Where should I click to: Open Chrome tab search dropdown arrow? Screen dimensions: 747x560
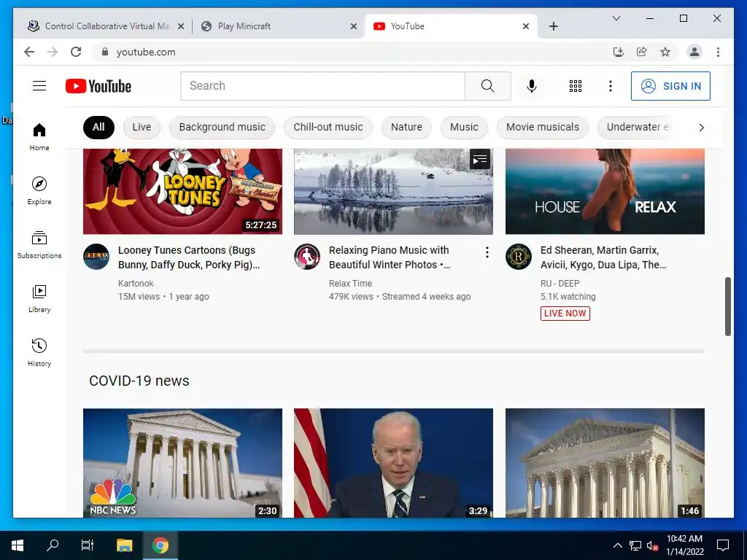pyautogui.click(x=616, y=18)
